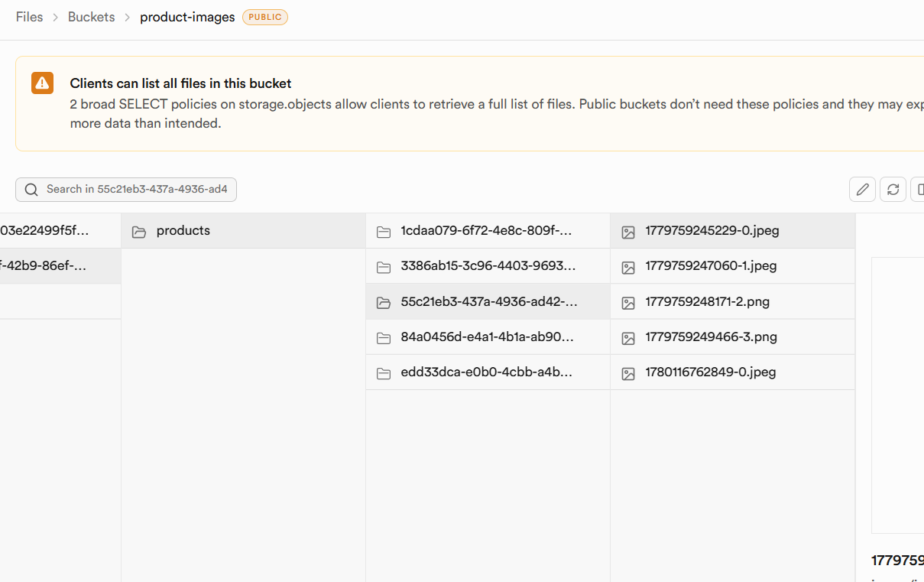Open Buckets breadcrumb link
The height and width of the screenshot is (582, 924).
91,17
